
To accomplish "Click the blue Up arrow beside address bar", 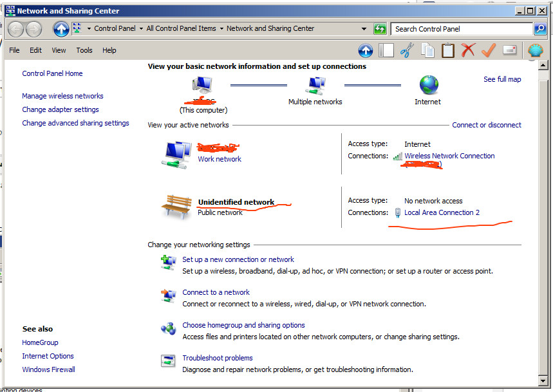I will [61, 29].
